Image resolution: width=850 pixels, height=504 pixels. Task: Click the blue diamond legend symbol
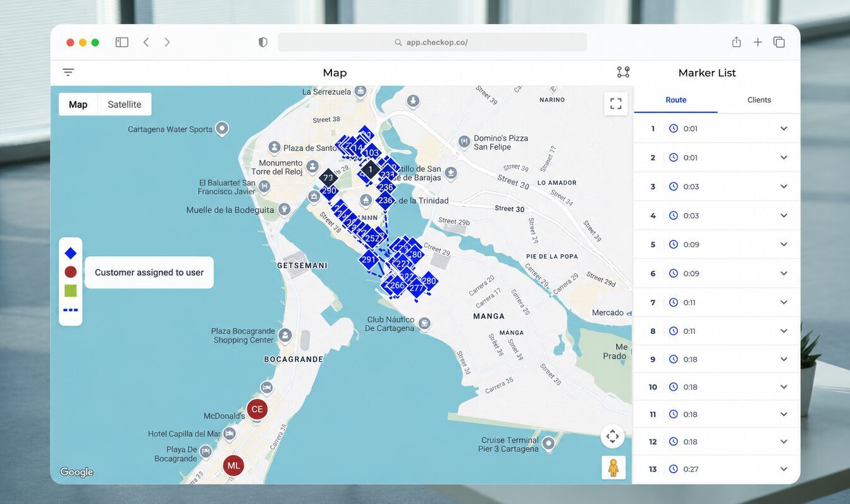[x=71, y=253]
